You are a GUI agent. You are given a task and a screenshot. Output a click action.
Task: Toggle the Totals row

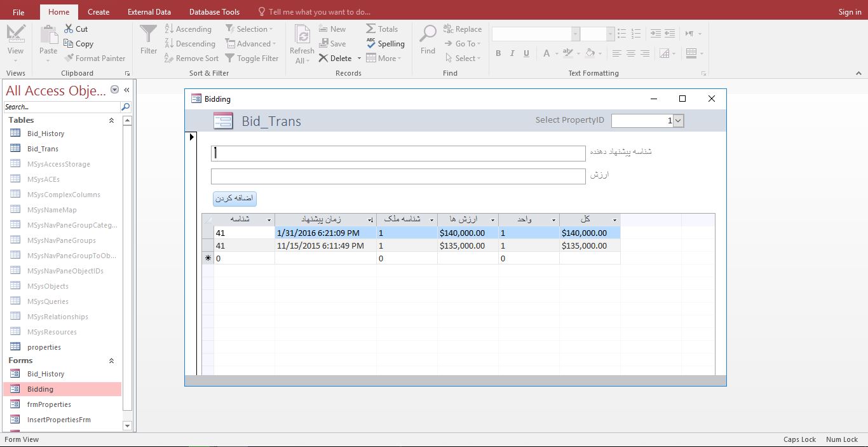click(382, 29)
